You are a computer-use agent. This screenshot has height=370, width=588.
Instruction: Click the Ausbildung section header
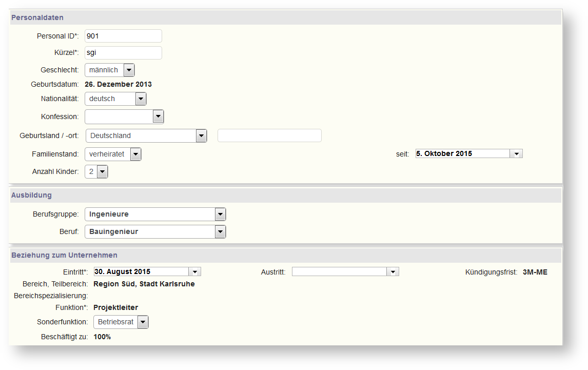click(x=31, y=196)
